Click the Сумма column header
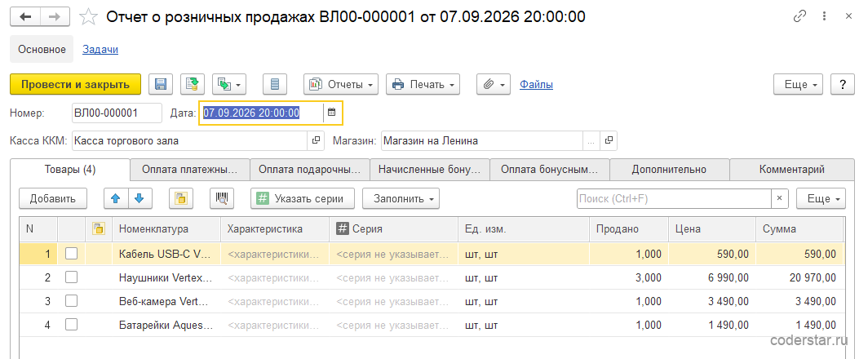Screen dimensions: 868x359 point(799,228)
